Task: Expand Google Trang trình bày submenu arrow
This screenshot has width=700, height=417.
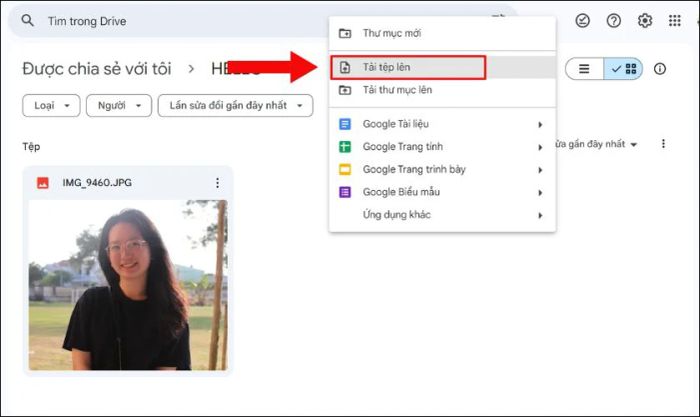Action: (x=540, y=170)
